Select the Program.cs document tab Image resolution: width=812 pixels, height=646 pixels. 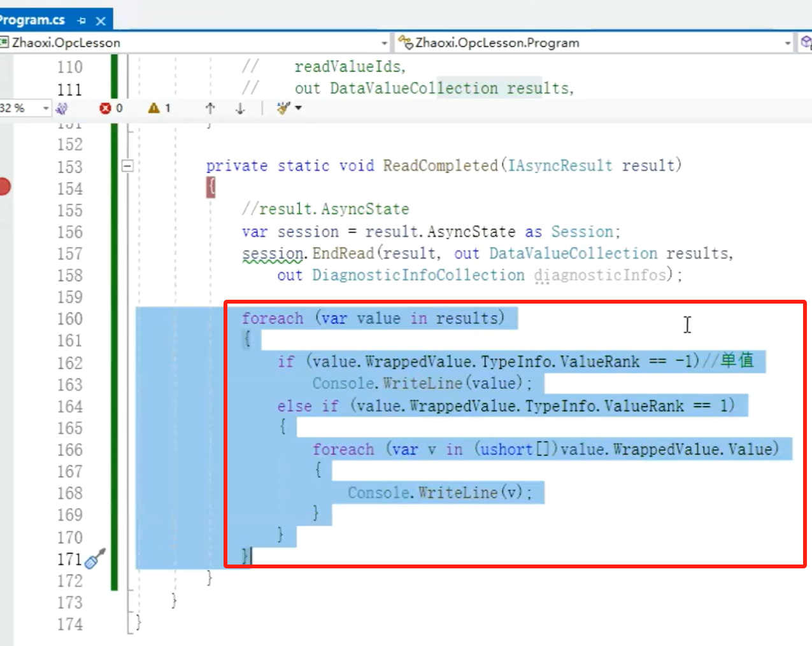click(32, 20)
